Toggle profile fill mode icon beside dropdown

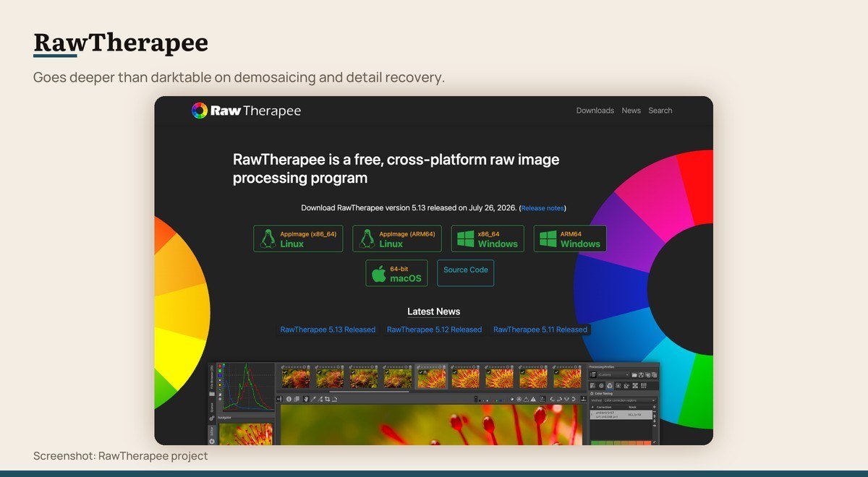pyautogui.click(x=593, y=375)
